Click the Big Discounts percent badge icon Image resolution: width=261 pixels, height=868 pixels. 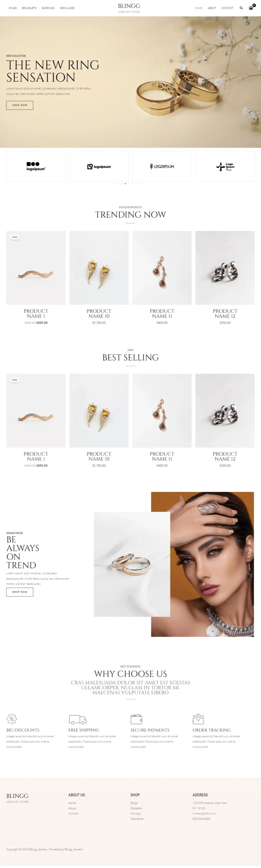(x=12, y=718)
